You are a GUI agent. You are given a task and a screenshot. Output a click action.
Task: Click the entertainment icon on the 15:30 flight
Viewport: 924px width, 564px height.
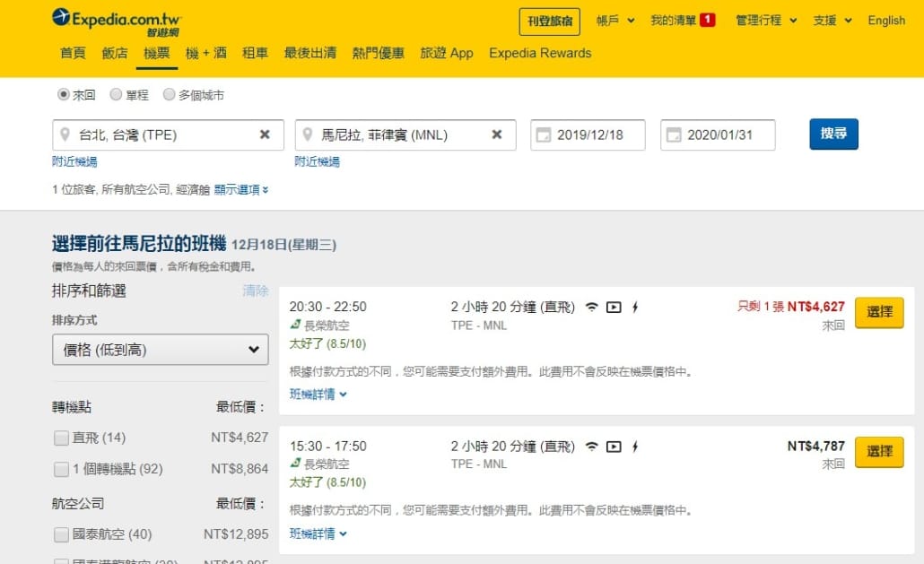(x=614, y=447)
